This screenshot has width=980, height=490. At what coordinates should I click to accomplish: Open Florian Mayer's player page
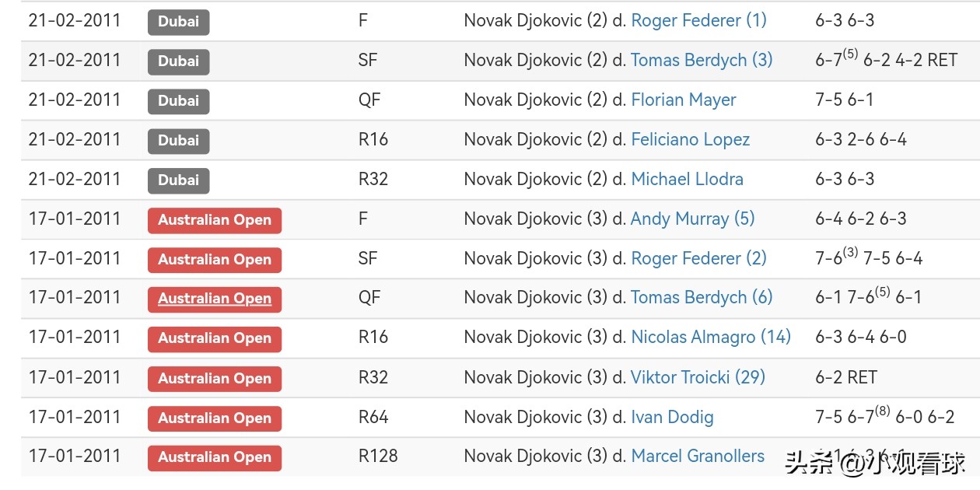[683, 100]
